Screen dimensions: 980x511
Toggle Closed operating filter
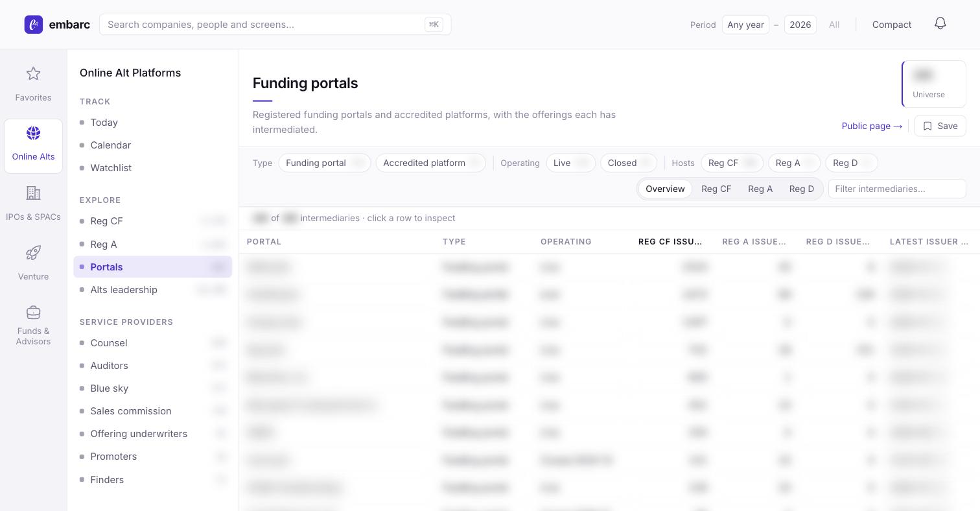pos(629,163)
